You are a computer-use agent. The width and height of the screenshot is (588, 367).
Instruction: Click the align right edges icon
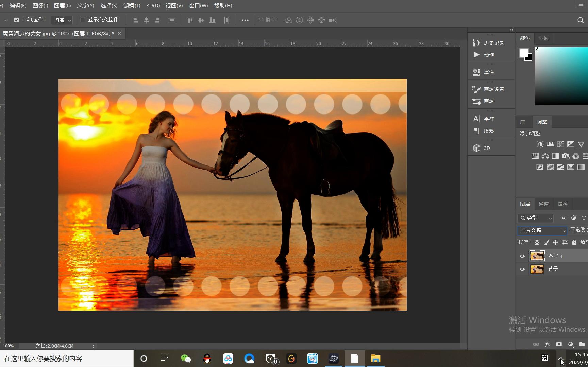(157, 20)
